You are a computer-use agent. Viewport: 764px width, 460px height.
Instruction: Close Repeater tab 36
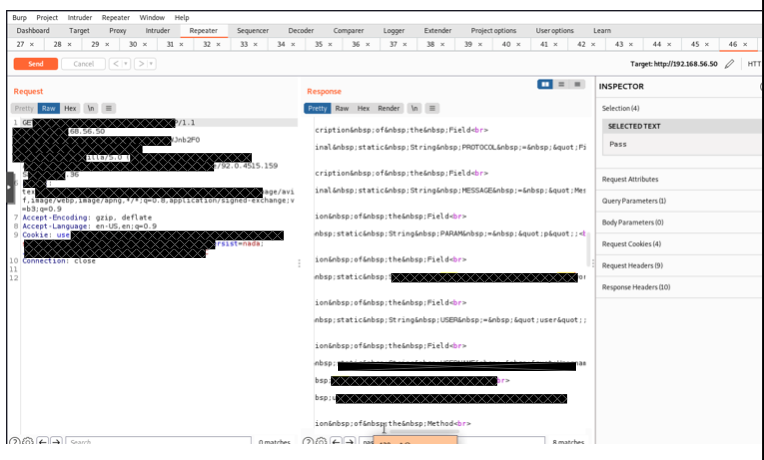[x=368, y=44]
